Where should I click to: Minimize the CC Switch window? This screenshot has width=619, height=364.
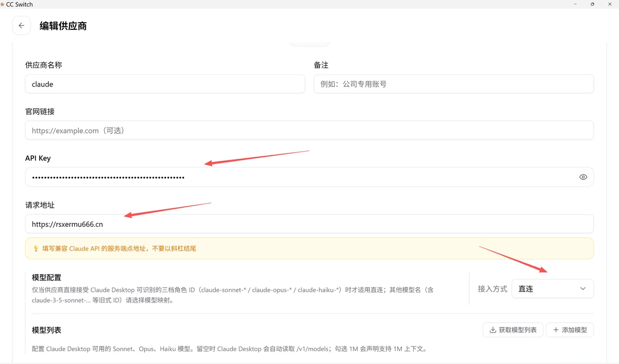click(575, 4)
